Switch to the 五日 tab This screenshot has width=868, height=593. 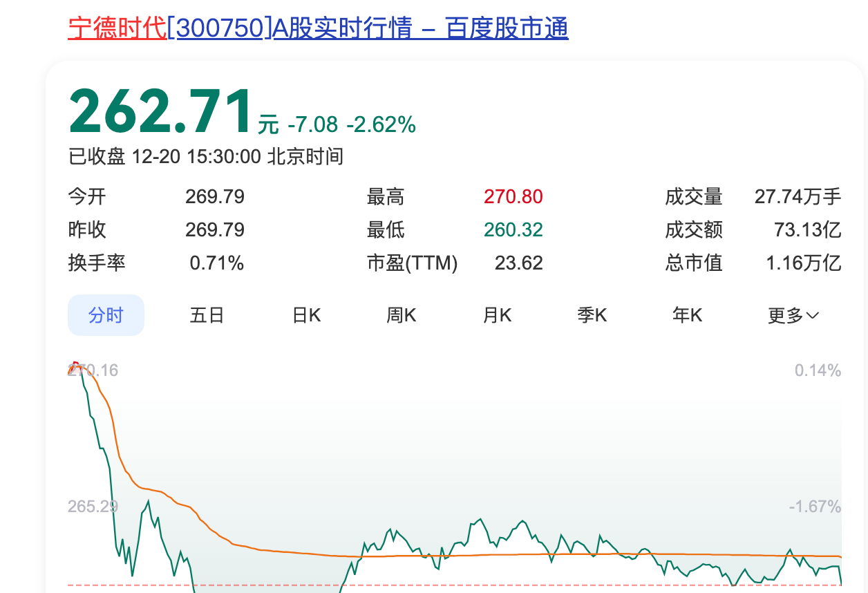[207, 315]
